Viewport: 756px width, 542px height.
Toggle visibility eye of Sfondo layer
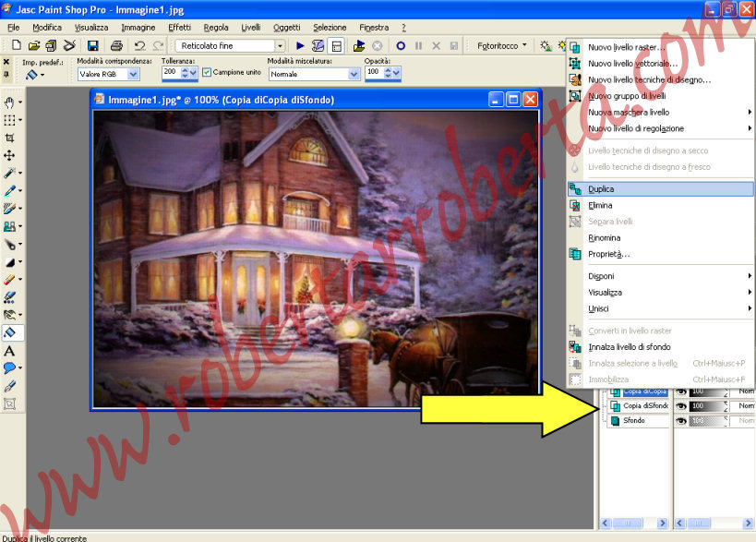681,421
